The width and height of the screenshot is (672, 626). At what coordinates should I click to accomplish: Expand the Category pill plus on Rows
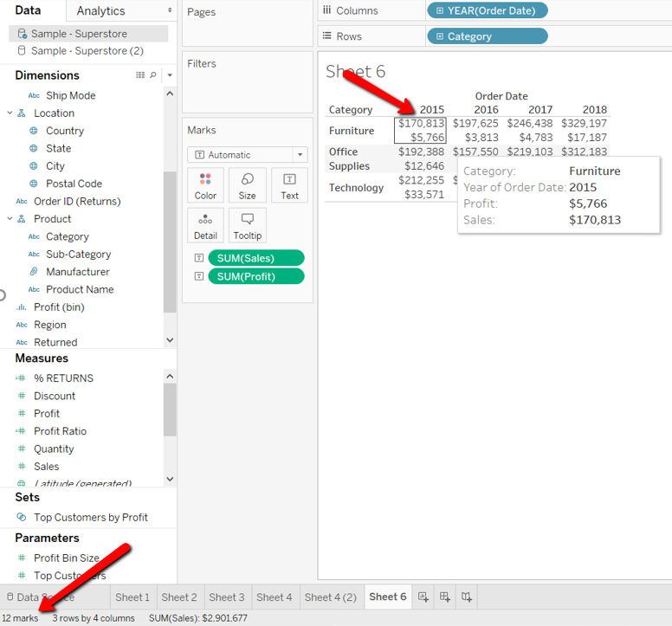tap(440, 36)
